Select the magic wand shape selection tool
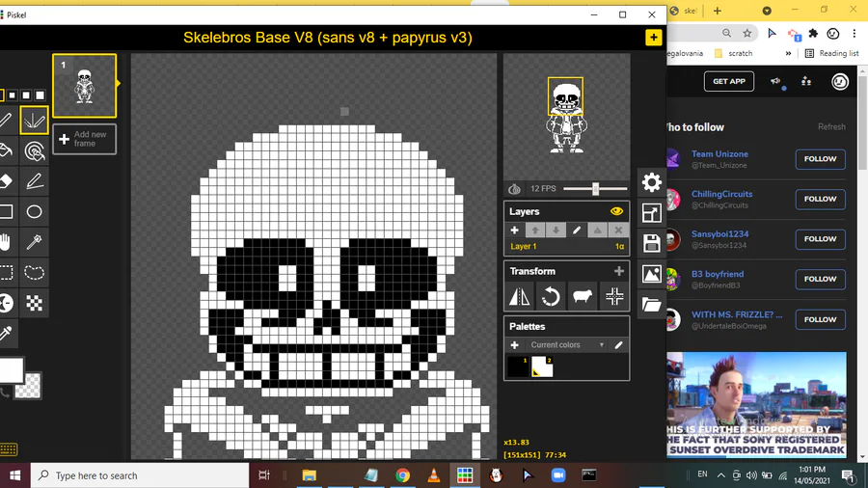868x488 pixels. [x=35, y=242]
